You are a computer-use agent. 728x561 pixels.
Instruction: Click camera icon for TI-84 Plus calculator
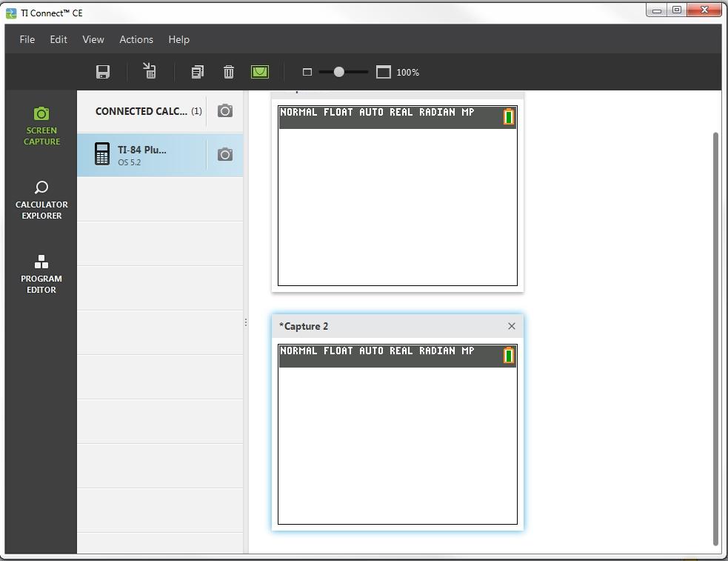(225, 155)
